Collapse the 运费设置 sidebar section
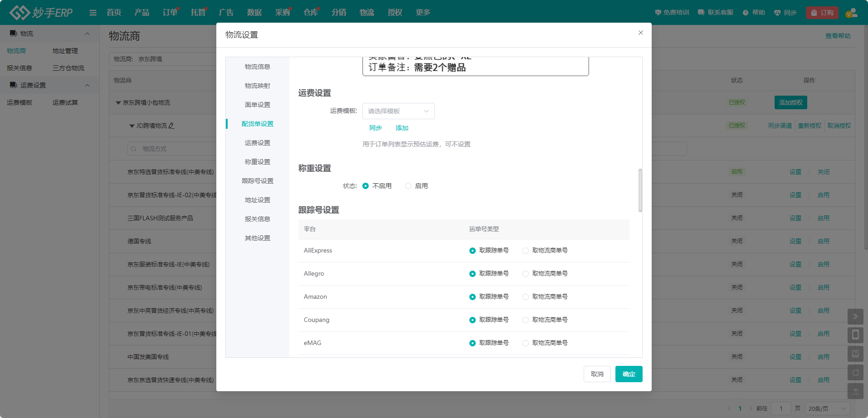The width and height of the screenshot is (868, 418). (87, 85)
